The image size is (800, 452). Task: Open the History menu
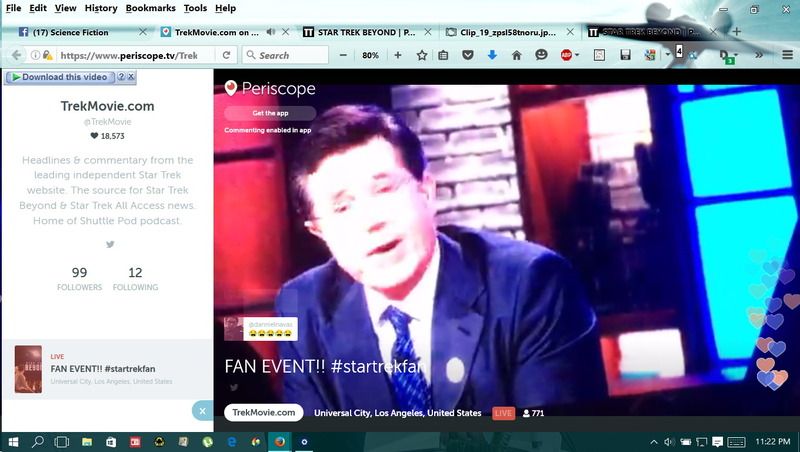[101, 8]
